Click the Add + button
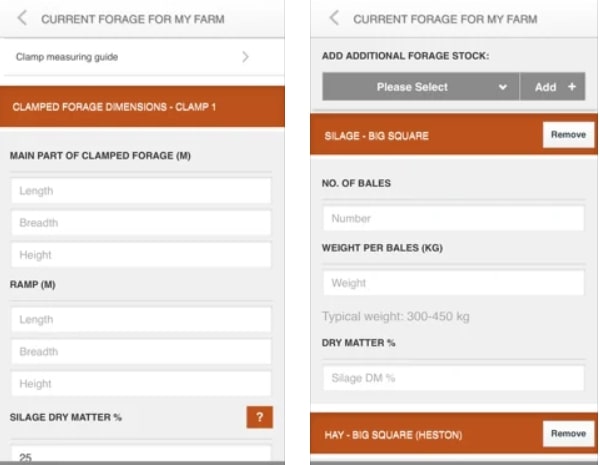 pyautogui.click(x=553, y=87)
